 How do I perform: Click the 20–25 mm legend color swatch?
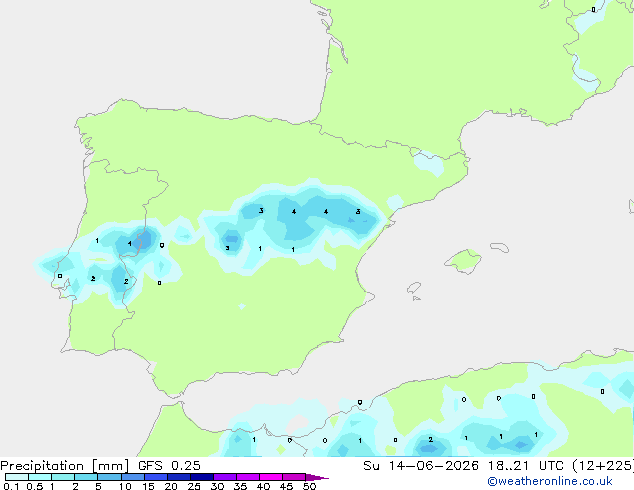click(178, 477)
